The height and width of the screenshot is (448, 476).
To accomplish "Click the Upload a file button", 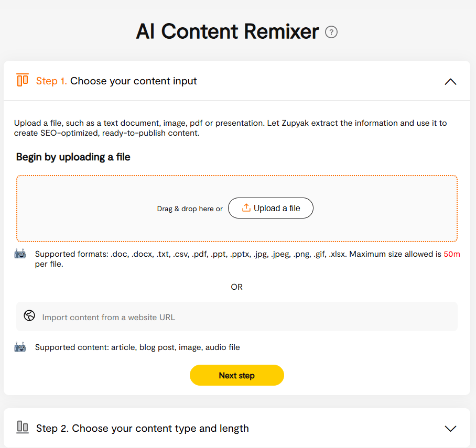I will tap(271, 208).
